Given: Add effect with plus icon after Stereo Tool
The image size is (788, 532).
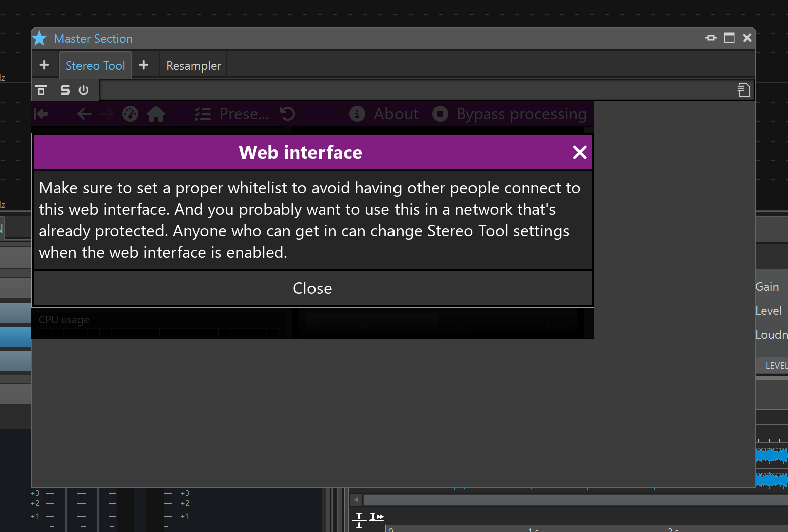Looking at the screenshot, I should (x=144, y=65).
